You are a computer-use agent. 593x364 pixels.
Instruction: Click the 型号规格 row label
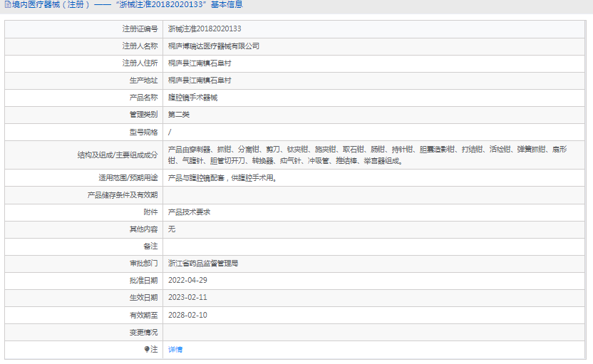143,132
